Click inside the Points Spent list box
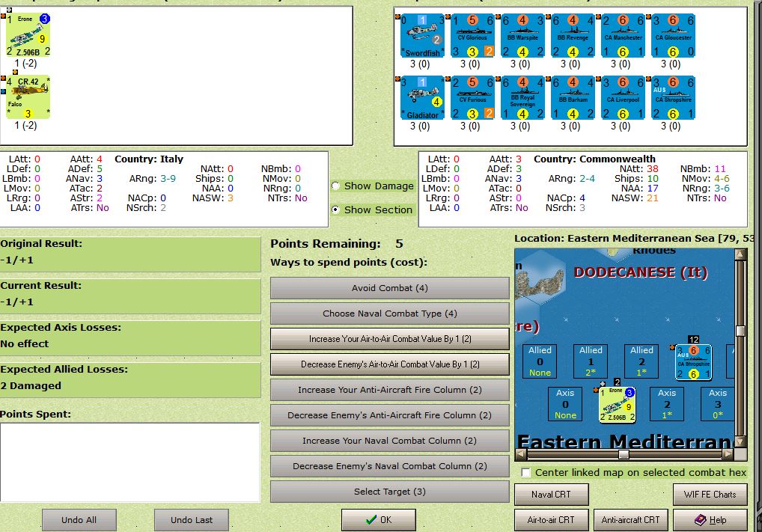Image resolution: width=762 pixels, height=532 pixels. (x=129, y=462)
